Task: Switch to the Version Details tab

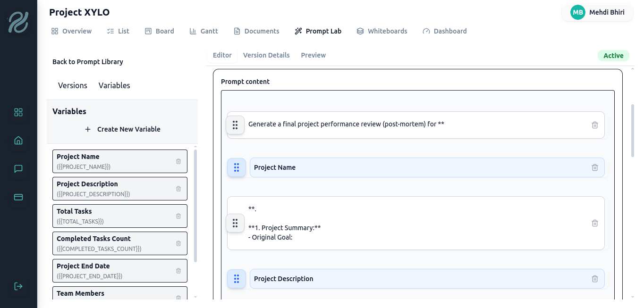Action: tap(266, 55)
